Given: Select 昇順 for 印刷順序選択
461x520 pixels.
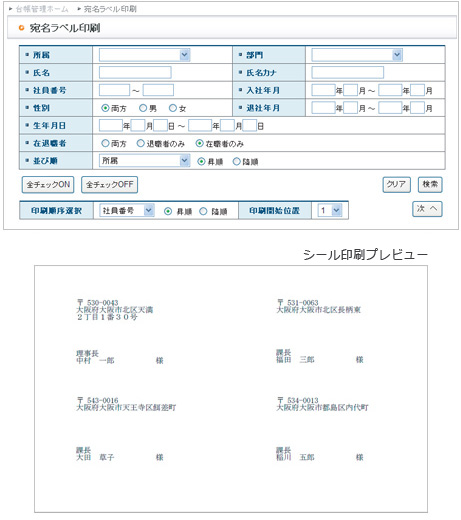Looking at the screenshot, I should 168,211.
